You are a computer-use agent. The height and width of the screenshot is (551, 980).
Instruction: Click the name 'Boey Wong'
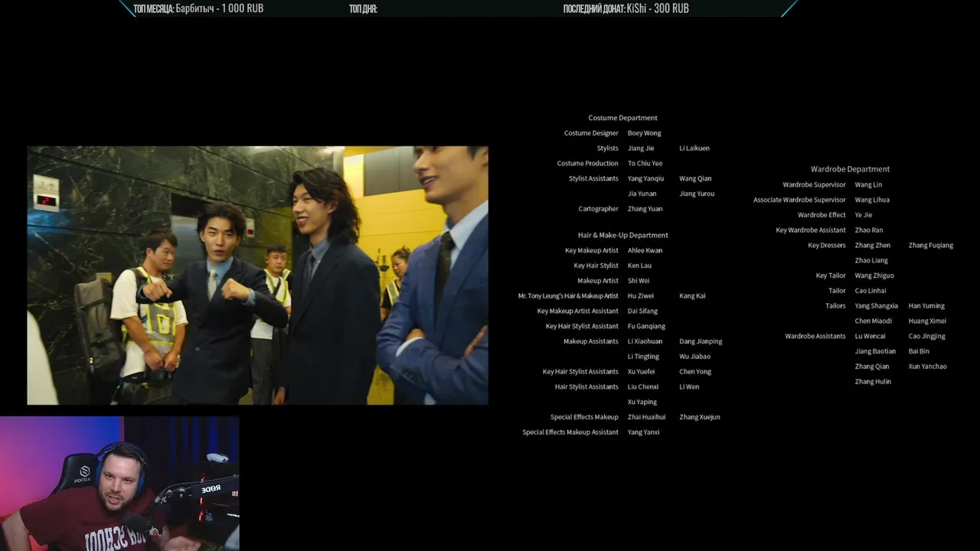(644, 133)
